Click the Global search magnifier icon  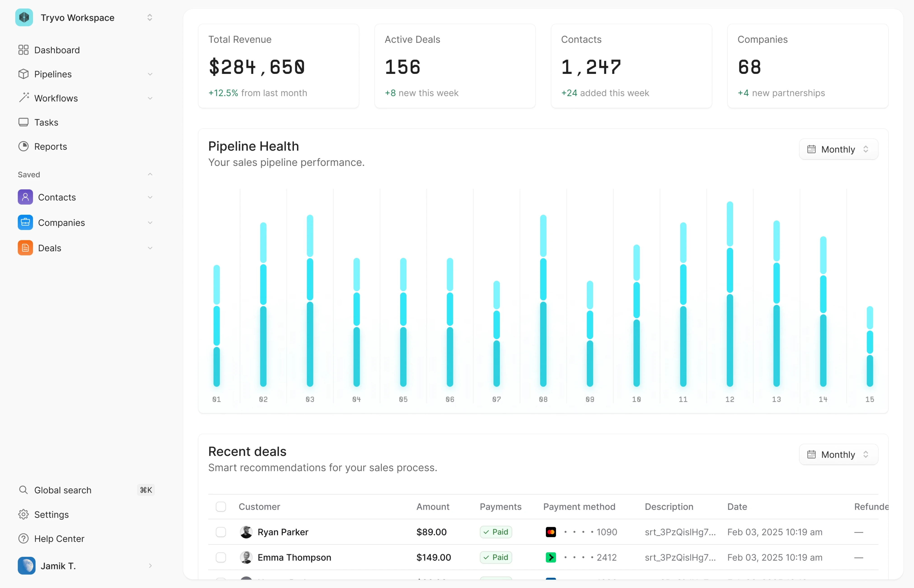pyautogui.click(x=23, y=490)
